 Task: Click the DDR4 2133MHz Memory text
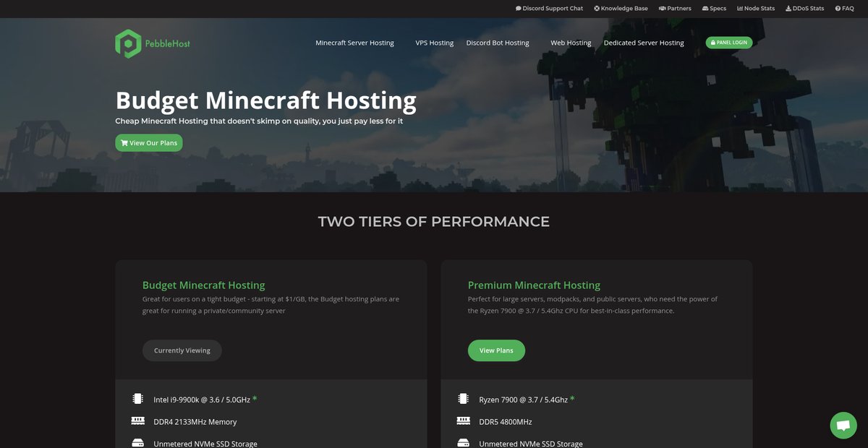[195, 422]
